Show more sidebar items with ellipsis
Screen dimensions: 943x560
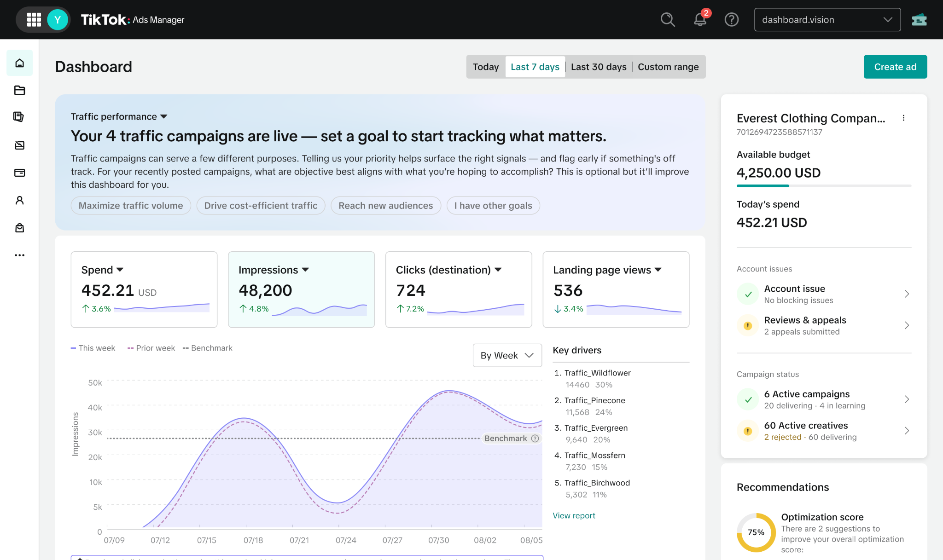point(19,255)
